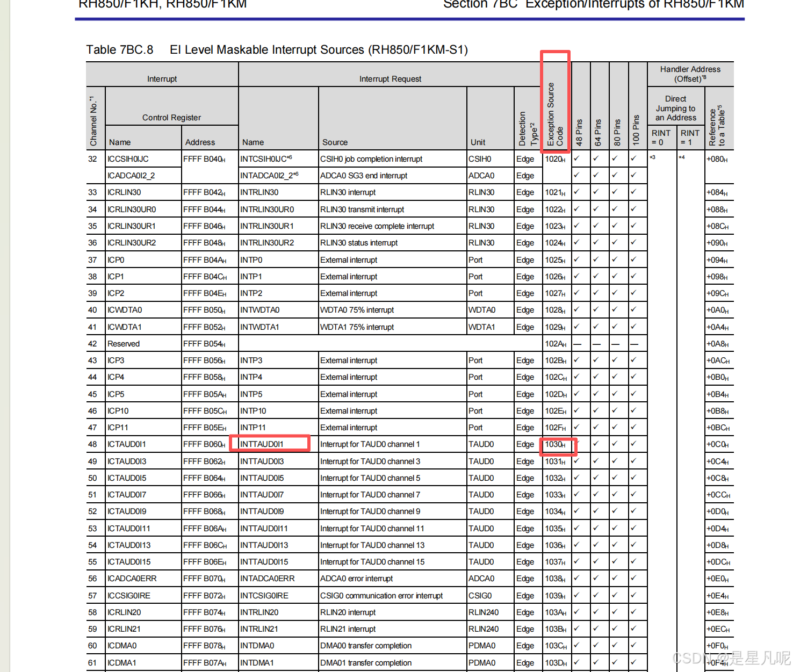Select handler offset +080H
This screenshot has height=672, width=793.
[717, 159]
